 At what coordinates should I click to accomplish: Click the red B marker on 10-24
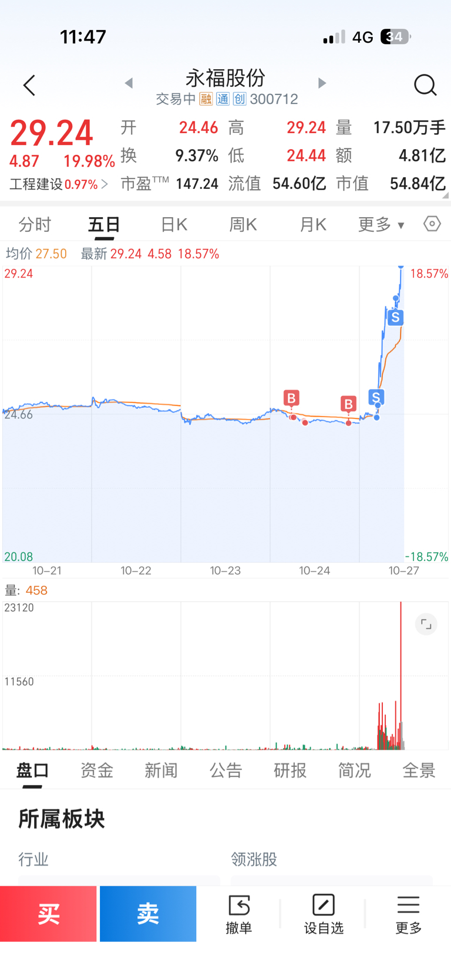pyautogui.click(x=291, y=398)
